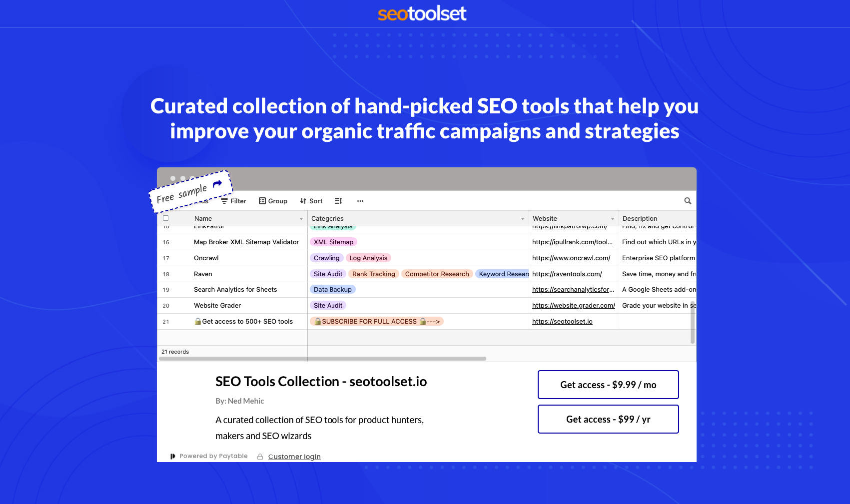
Task: Click the search magnifier icon
Action: [688, 200]
